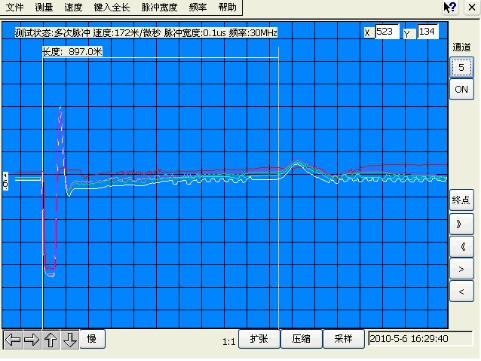Click the fast right cursor button
Image resolution: width=481 pixels, height=361 pixels.
pyautogui.click(x=461, y=224)
